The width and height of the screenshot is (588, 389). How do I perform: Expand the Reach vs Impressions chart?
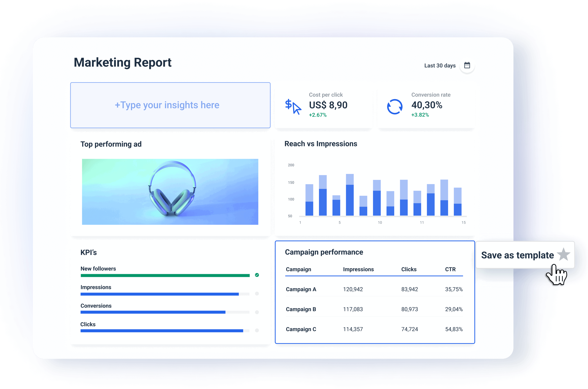coord(321,143)
